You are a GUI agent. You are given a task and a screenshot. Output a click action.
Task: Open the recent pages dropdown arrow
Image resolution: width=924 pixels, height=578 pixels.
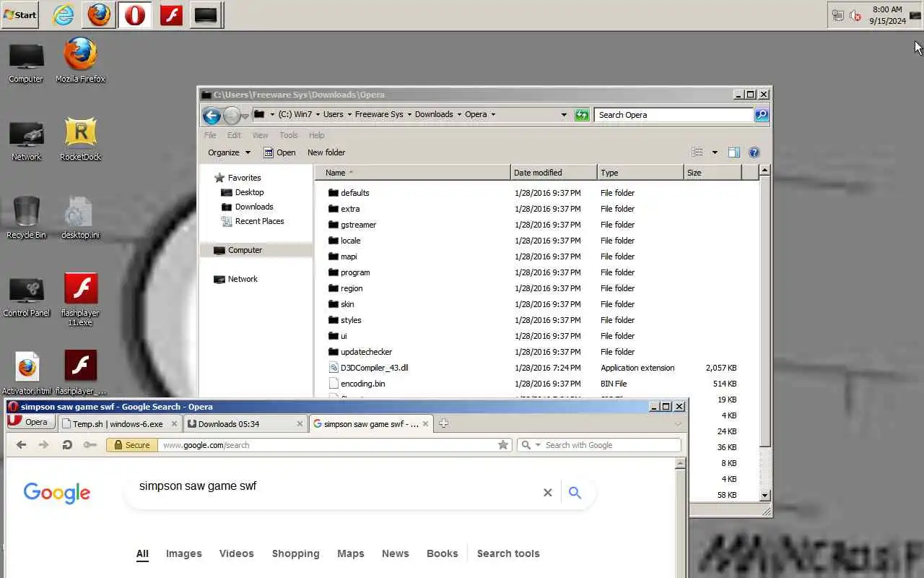[x=245, y=116]
